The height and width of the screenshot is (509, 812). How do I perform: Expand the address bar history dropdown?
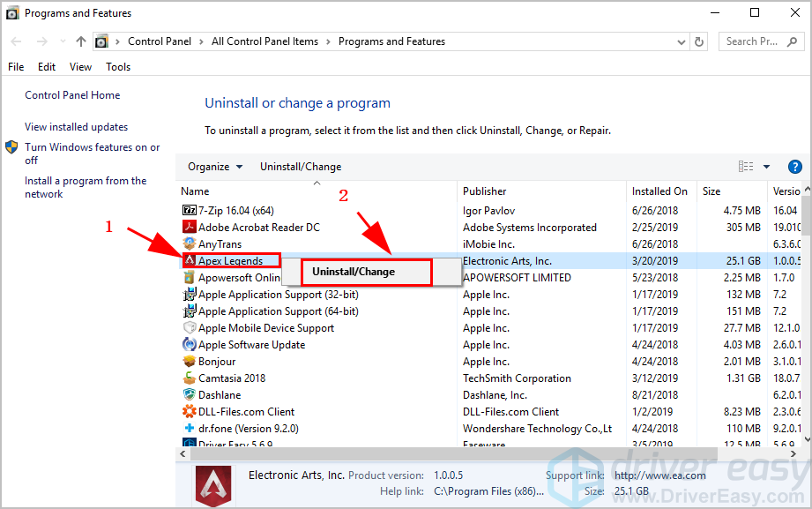[x=678, y=41]
